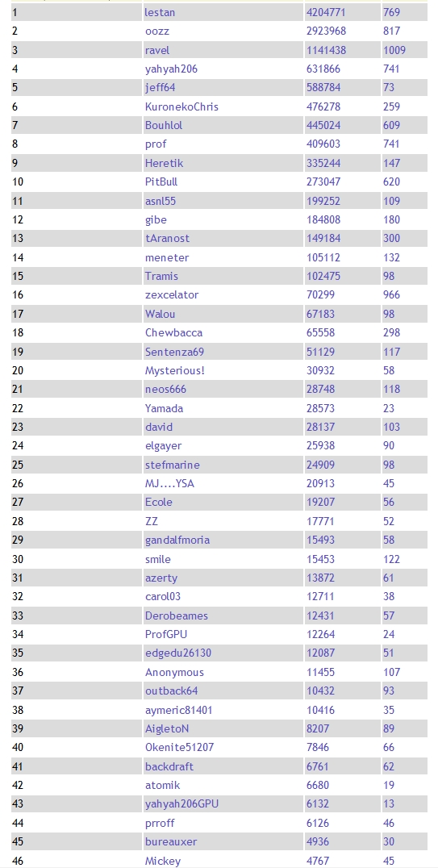Select Heretik's score of 335244
The height and width of the screenshot is (868, 438).
323,163
